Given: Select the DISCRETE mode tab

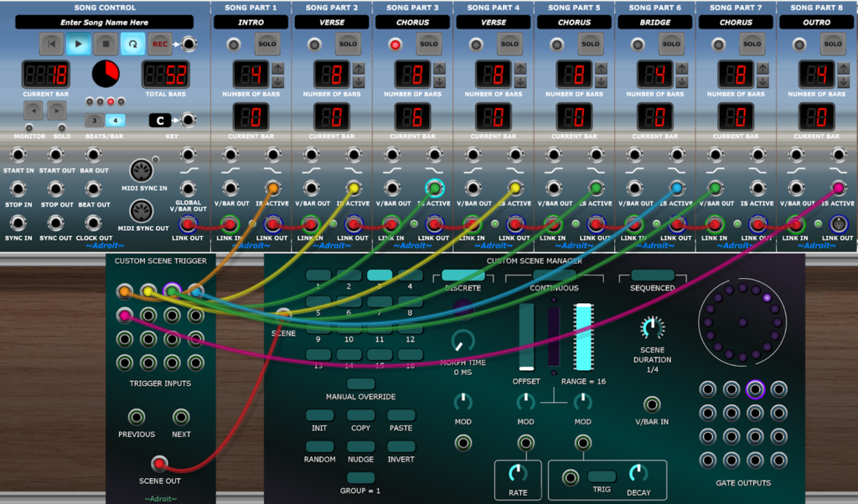Looking at the screenshot, I should [463, 275].
